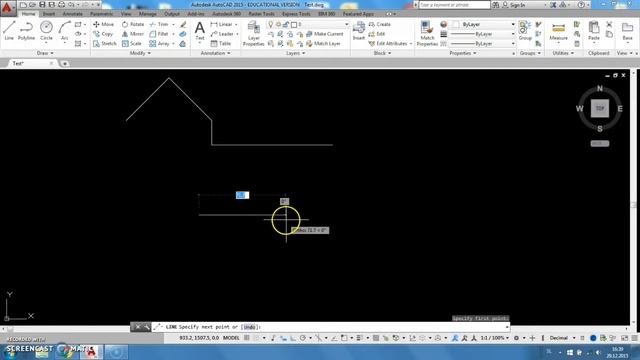
Task: Click Match Properties tool
Action: [427, 33]
